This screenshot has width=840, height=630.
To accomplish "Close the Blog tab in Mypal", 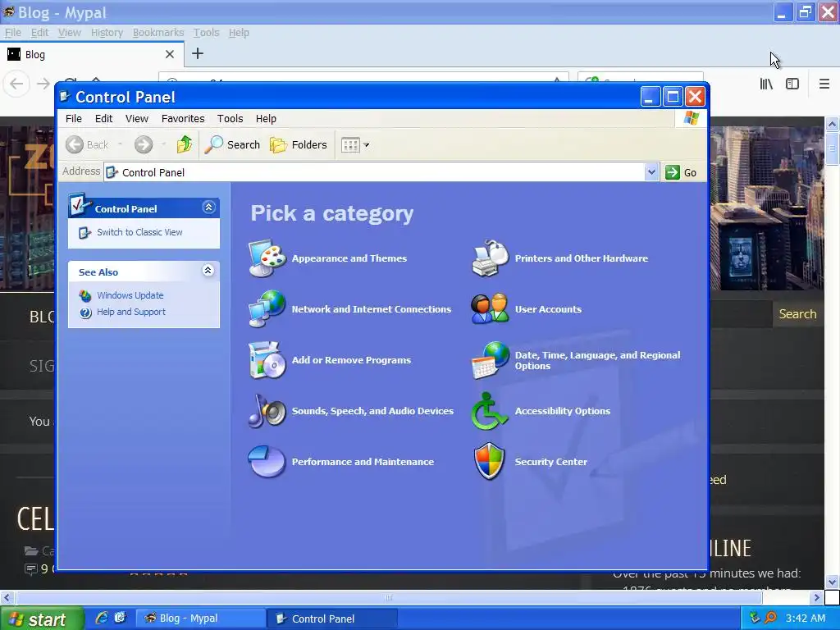I will click(169, 54).
